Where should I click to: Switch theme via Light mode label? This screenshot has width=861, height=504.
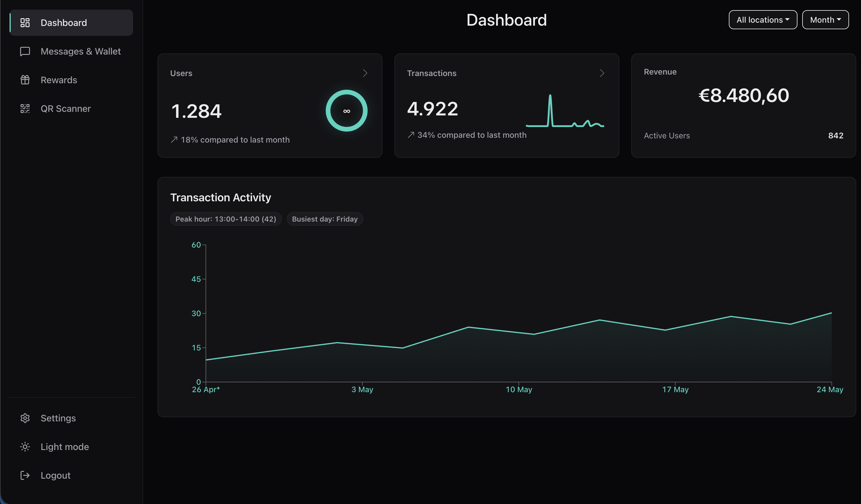coord(64,447)
